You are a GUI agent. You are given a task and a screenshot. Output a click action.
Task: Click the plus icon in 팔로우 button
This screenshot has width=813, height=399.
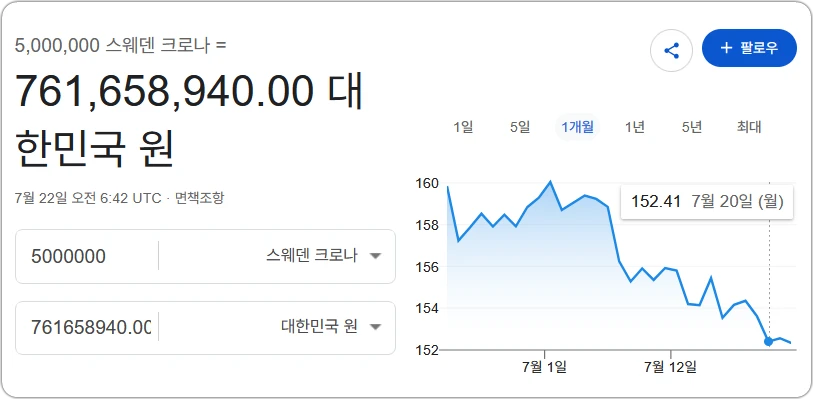726,48
